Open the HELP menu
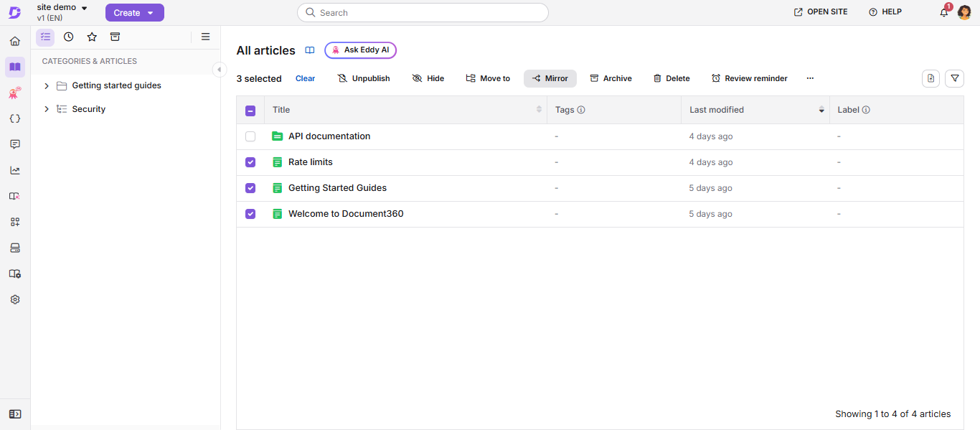The height and width of the screenshot is (430, 980). [x=885, y=12]
